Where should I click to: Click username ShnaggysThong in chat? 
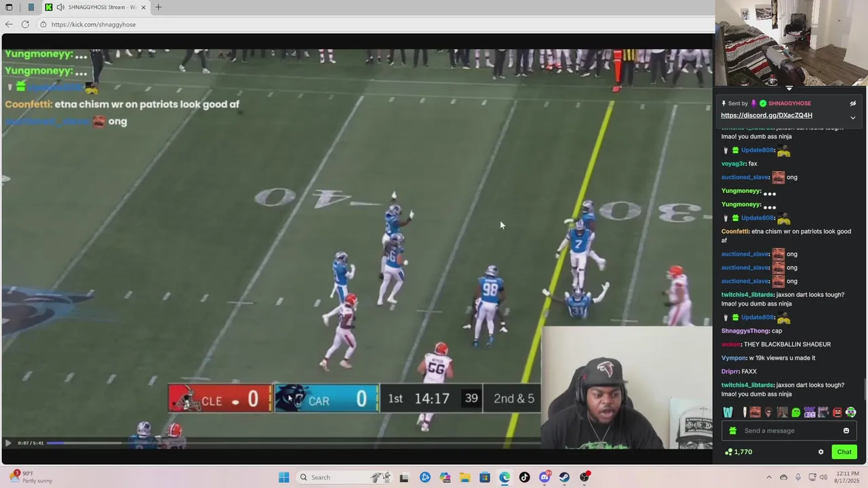click(745, 331)
